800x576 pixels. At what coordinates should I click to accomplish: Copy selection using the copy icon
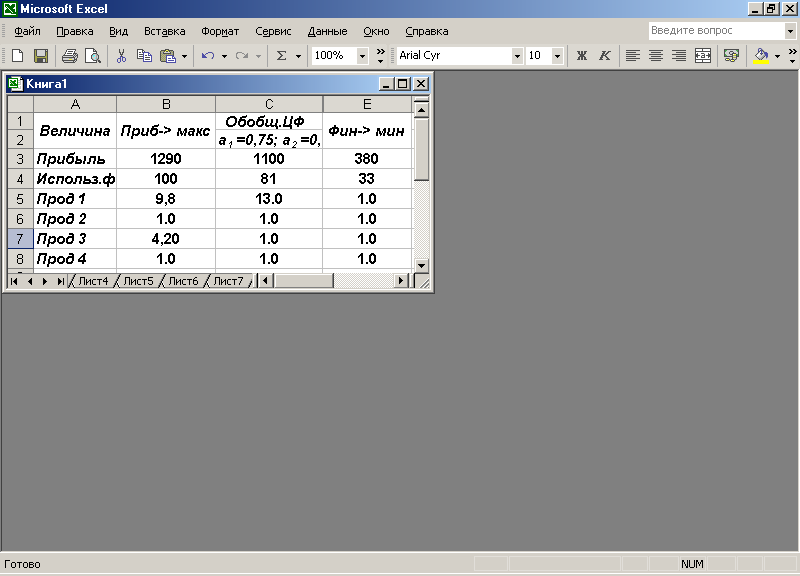(x=144, y=56)
